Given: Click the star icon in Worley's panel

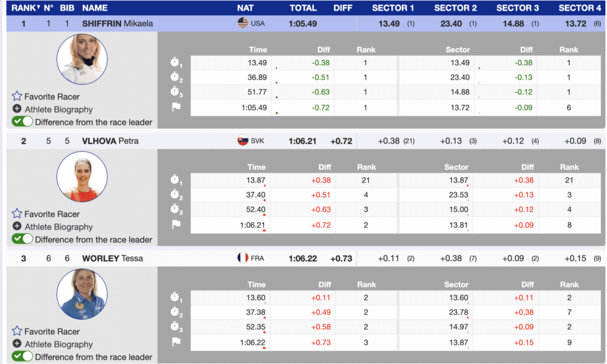Looking at the screenshot, I should click(17, 331).
